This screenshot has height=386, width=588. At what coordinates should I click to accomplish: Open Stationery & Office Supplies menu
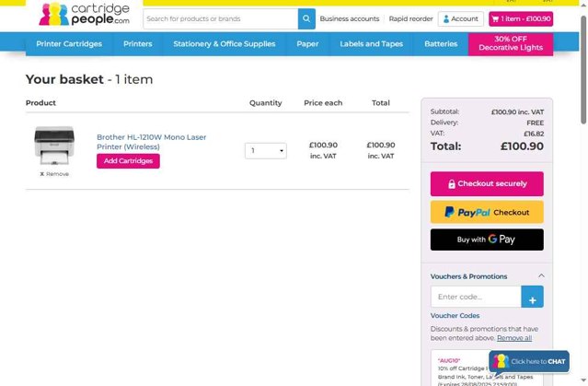tap(225, 44)
